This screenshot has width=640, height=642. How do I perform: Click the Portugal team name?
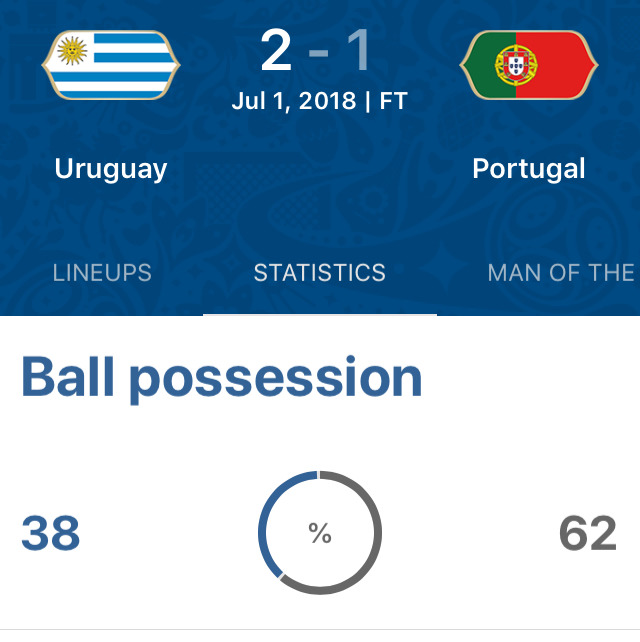pos(529,169)
